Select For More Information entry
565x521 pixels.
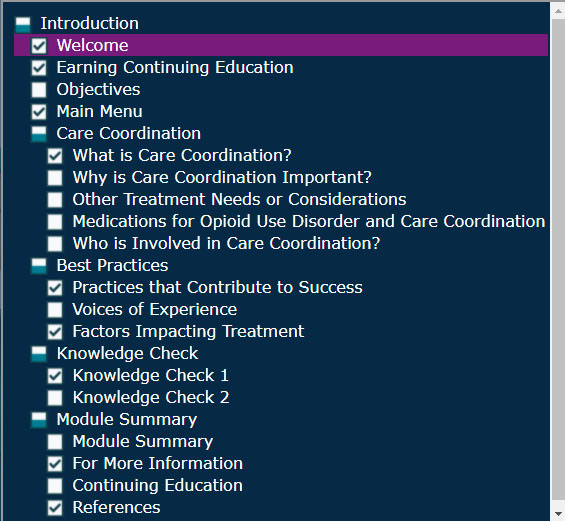click(158, 463)
